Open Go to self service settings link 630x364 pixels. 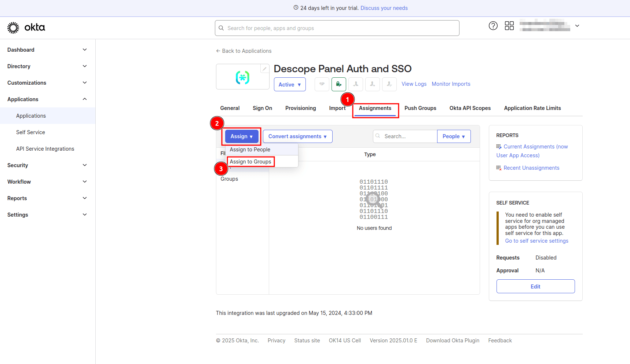536,240
